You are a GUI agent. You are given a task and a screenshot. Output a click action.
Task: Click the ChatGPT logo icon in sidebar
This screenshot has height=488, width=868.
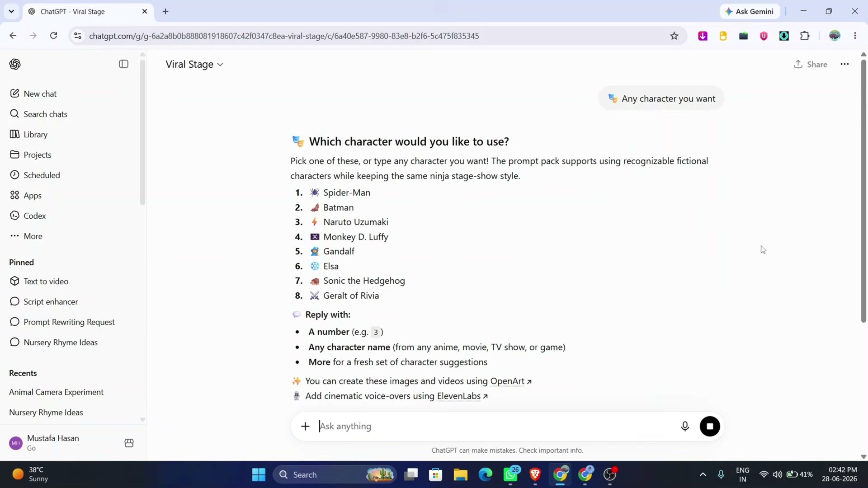point(15,64)
